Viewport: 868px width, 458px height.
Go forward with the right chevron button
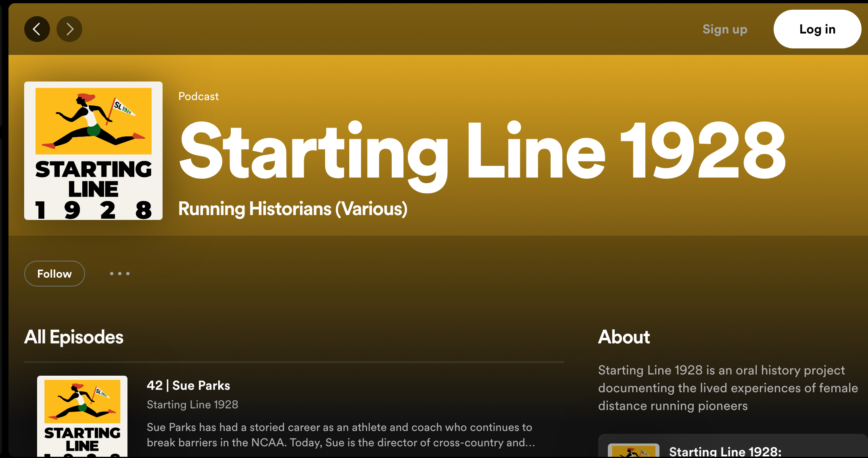pyautogui.click(x=69, y=29)
